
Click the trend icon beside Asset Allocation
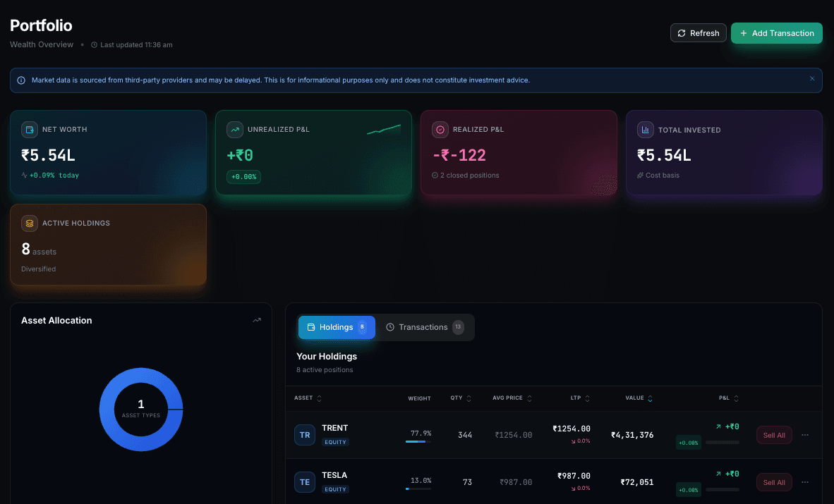(x=257, y=320)
